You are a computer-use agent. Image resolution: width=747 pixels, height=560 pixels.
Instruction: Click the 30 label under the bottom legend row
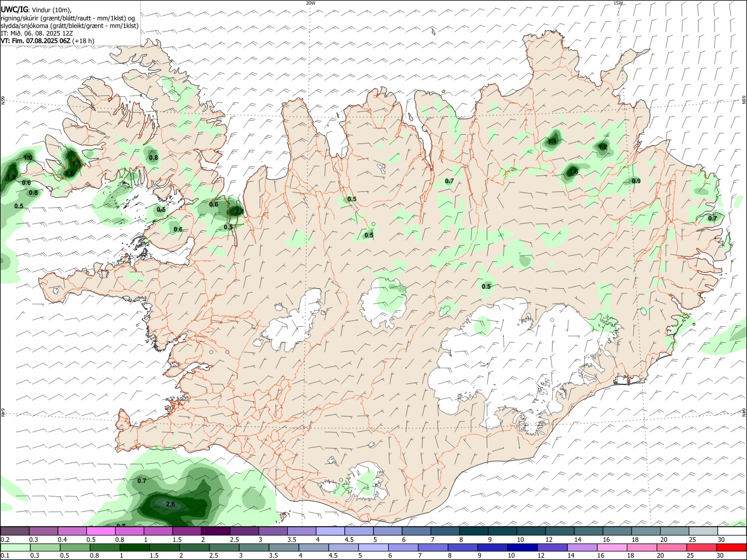click(720, 555)
